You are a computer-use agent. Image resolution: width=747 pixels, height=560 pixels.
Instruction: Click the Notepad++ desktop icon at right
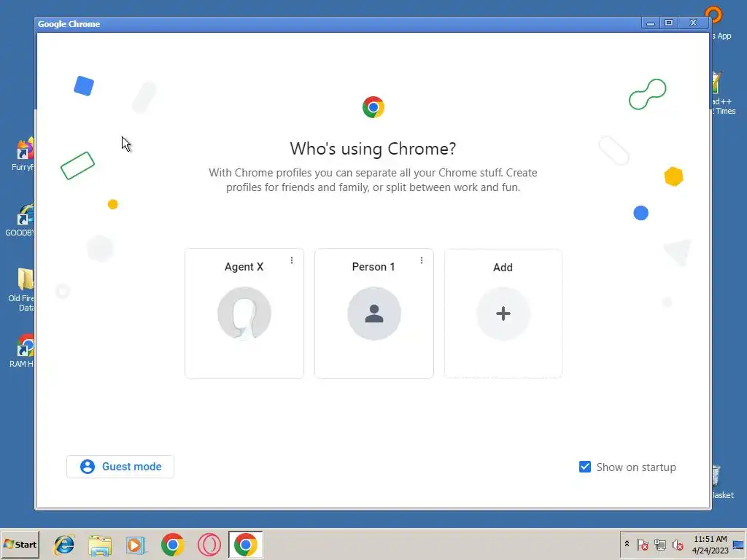[x=724, y=93]
